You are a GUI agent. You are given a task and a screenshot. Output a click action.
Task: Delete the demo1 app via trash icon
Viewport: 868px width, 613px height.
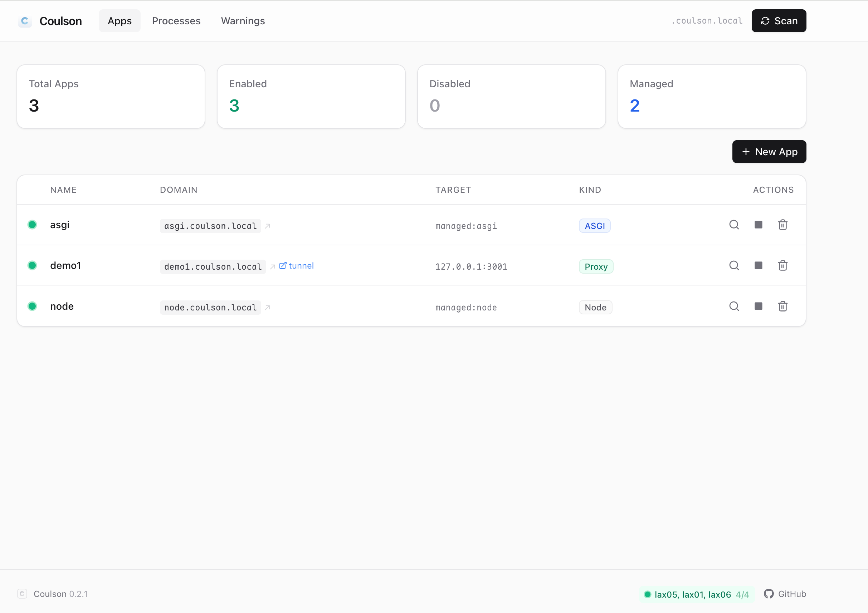click(782, 266)
